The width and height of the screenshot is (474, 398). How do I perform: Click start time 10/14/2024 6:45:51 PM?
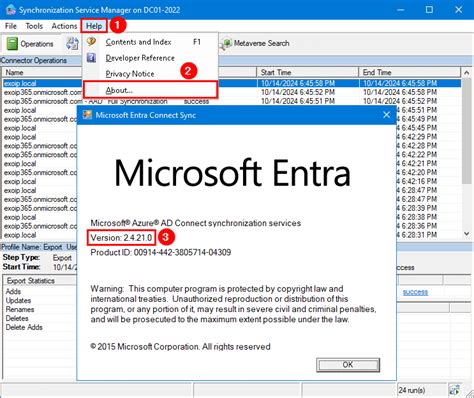[298, 101]
